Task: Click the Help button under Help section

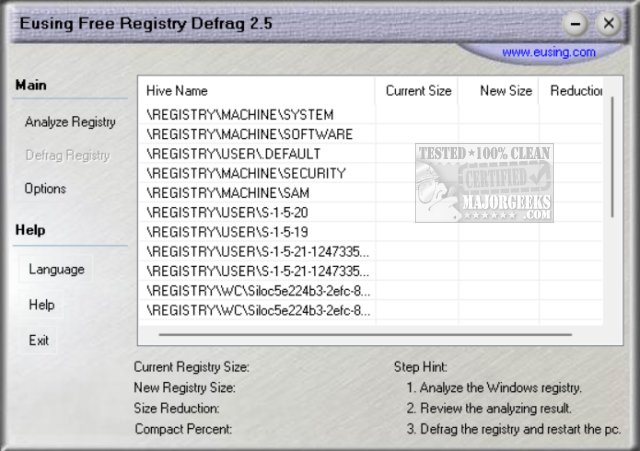Action: 41,304
